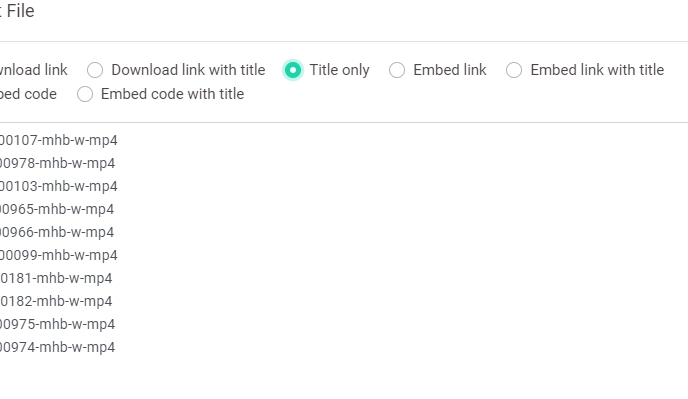Click the "Title only" label text
The height and width of the screenshot is (399, 688).
(x=340, y=70)
